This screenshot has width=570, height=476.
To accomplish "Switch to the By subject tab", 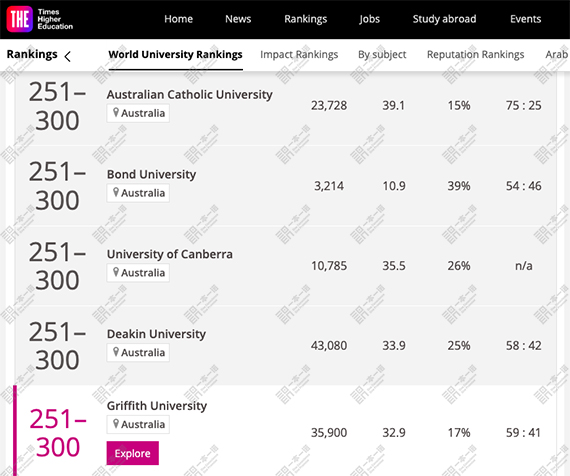I will [382, 55].
